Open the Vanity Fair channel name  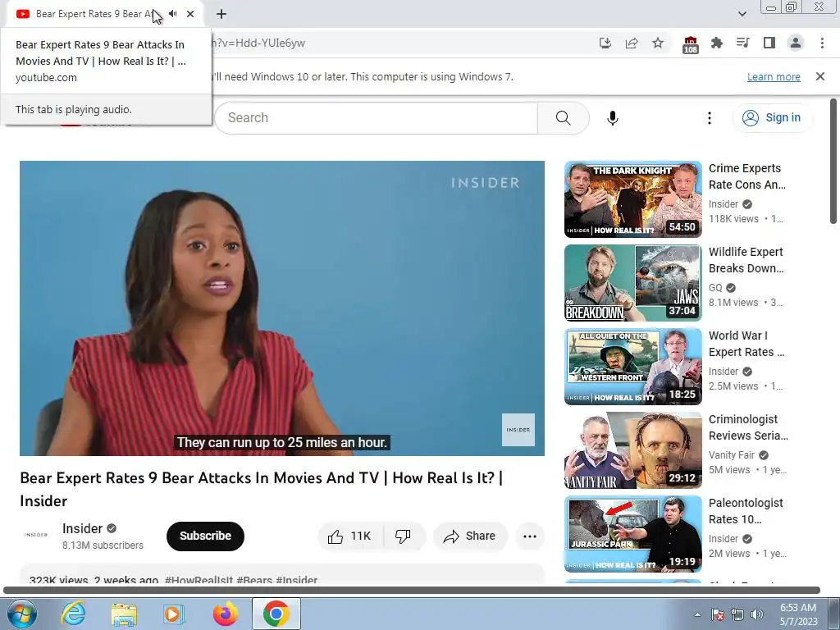(731, 454)
